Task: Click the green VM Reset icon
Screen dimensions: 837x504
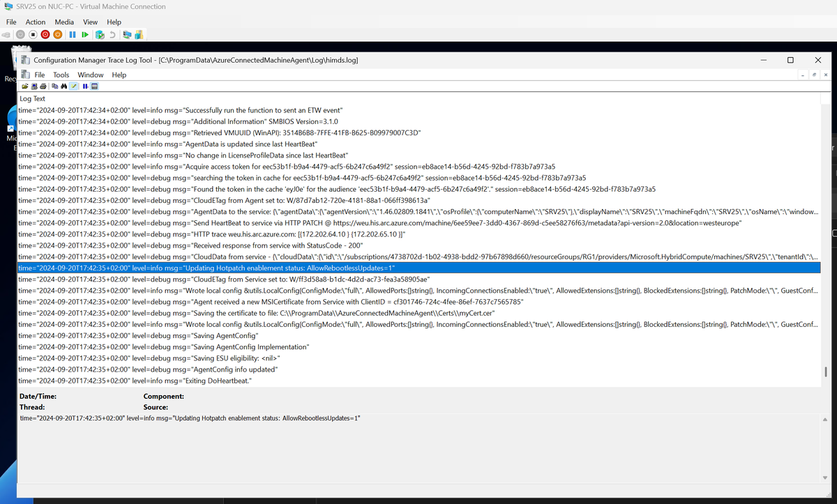Action: (85, 35)
